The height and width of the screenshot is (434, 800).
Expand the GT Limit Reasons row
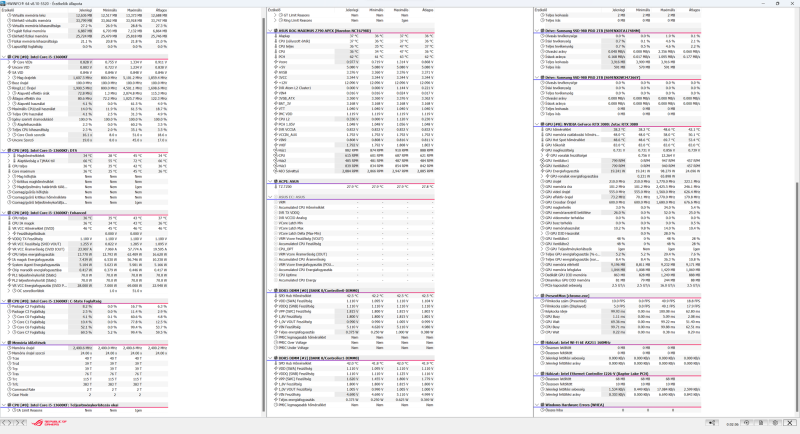pos(276,15)
